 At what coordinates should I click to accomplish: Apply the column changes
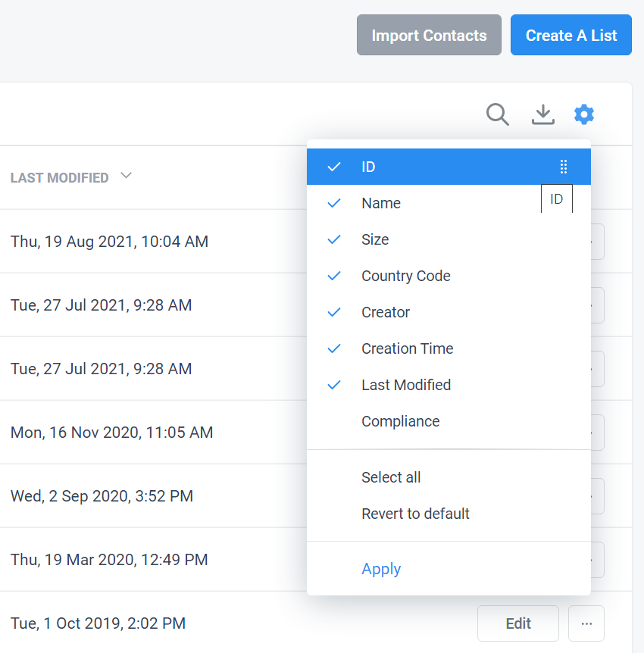click(381, 569)
